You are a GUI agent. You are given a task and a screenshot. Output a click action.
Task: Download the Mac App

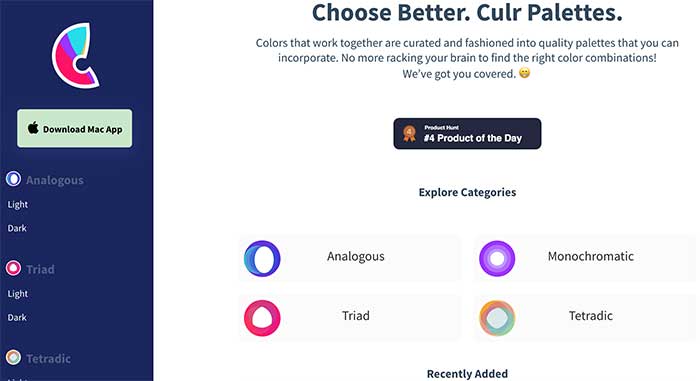[x=75, y=128]
